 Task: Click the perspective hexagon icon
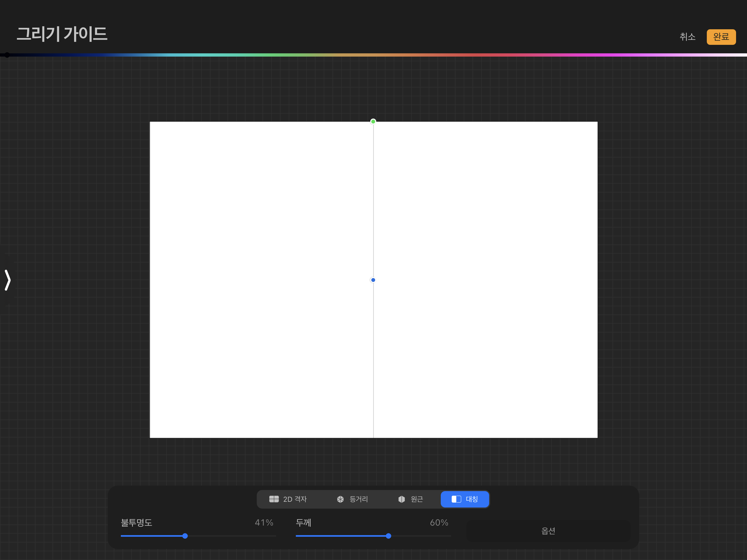point(402,499)
